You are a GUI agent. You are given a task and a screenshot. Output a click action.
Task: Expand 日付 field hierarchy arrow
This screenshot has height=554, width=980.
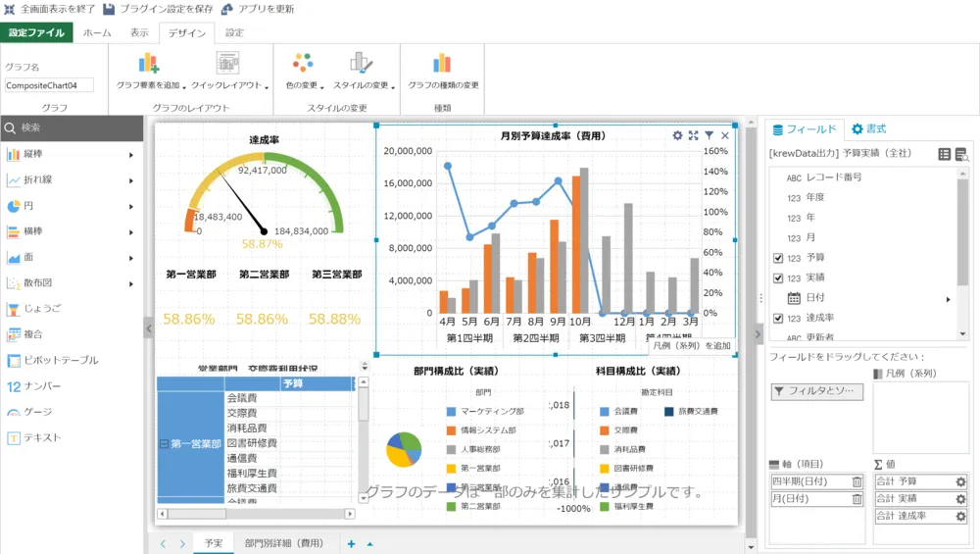pos(948,299)
